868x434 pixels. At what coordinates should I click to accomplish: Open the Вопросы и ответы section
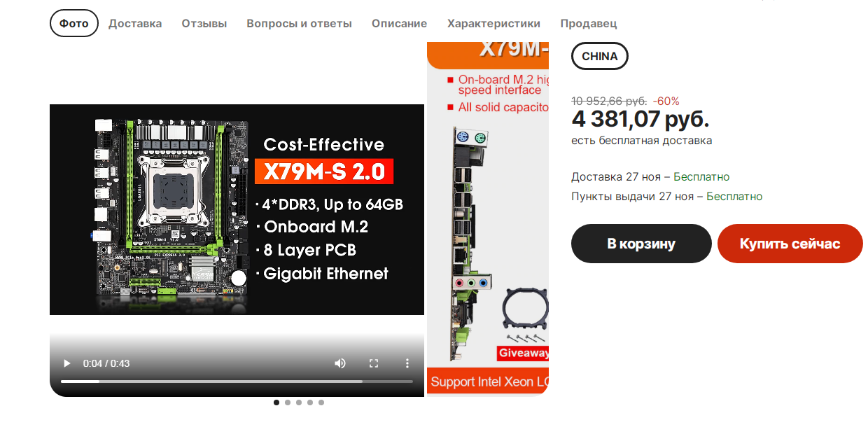point(299,23)
